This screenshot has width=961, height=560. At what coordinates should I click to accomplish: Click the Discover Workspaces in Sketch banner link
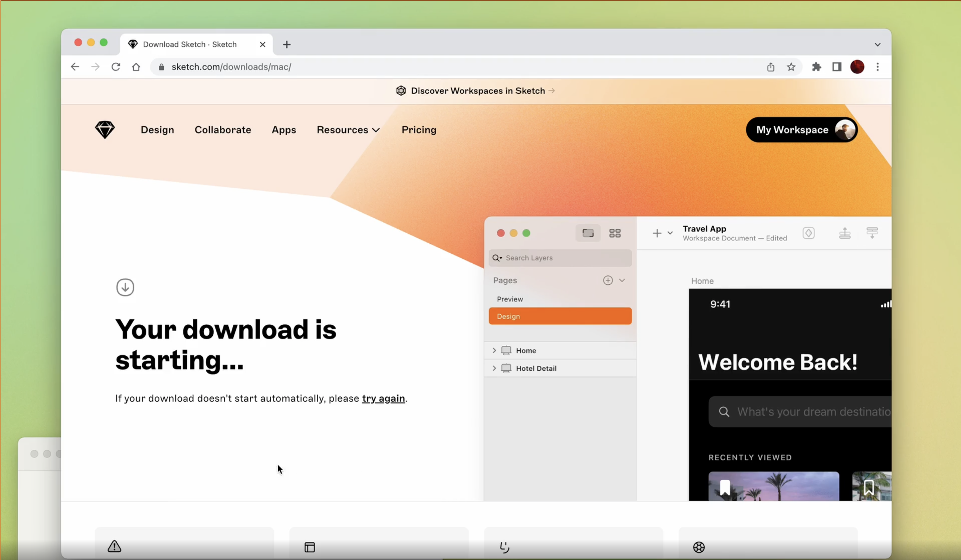click(x=477, y=90)
